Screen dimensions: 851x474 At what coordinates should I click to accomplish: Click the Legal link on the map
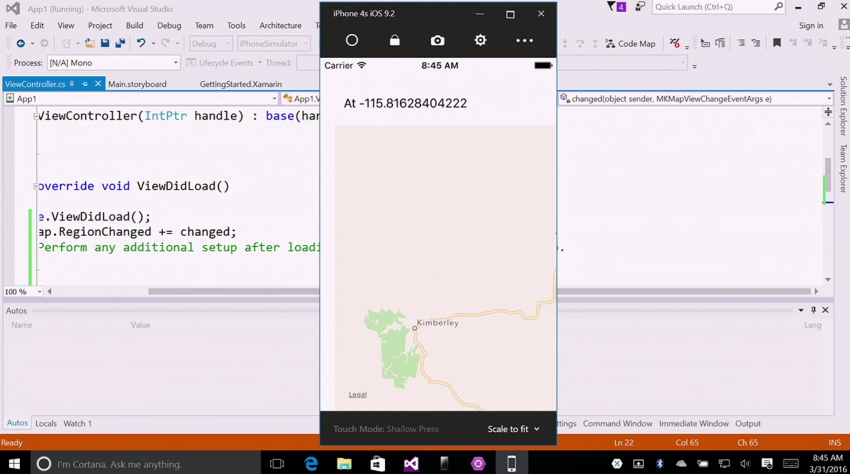pos(358,394)
